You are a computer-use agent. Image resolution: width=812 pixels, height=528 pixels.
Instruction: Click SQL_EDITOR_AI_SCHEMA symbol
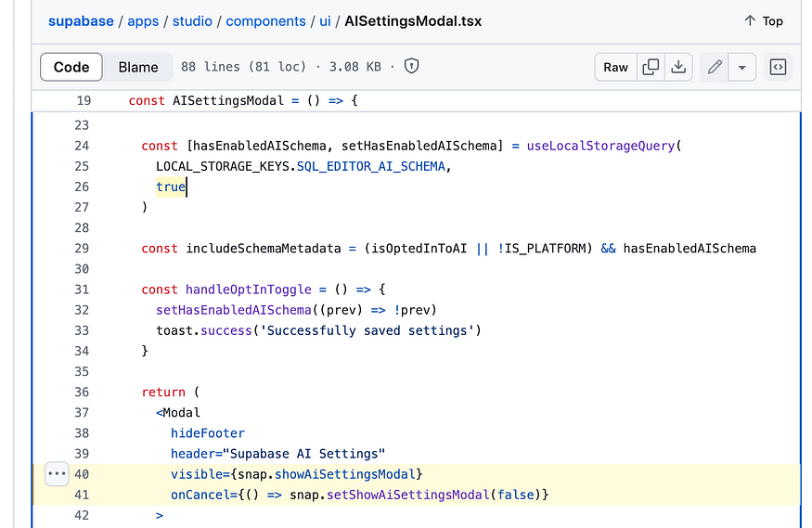[x=371, y=166]
